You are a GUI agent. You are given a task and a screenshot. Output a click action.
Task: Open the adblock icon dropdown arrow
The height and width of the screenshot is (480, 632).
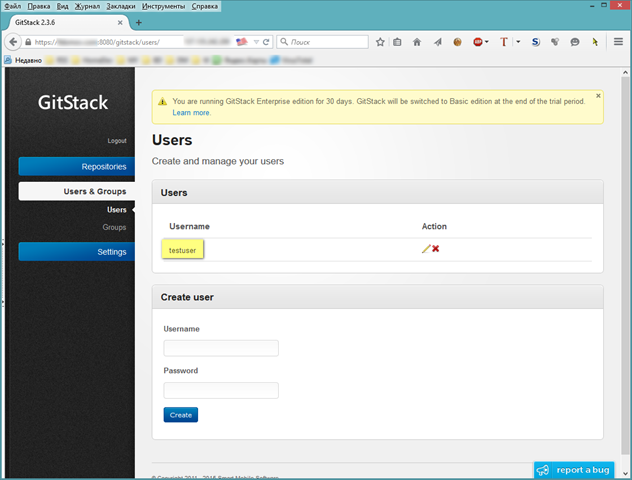click(487, 42)
